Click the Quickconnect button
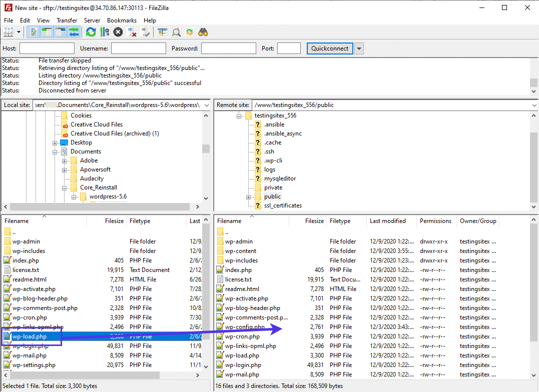The image size is (539, 392). point(329,48)
